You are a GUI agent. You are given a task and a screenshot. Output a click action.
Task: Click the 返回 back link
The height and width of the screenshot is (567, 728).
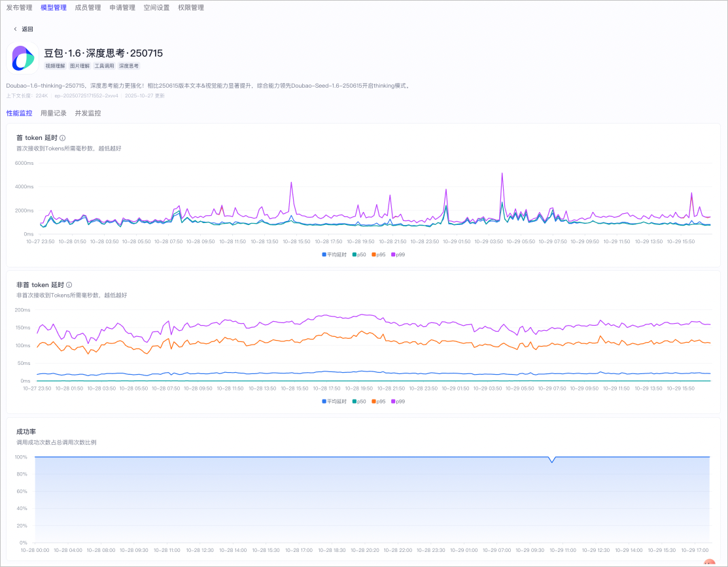[27, 29]
